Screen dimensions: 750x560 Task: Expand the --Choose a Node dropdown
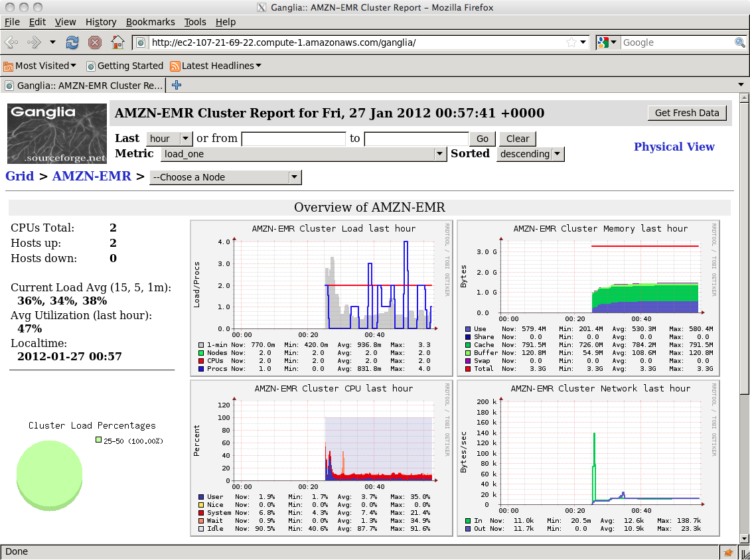294,177
